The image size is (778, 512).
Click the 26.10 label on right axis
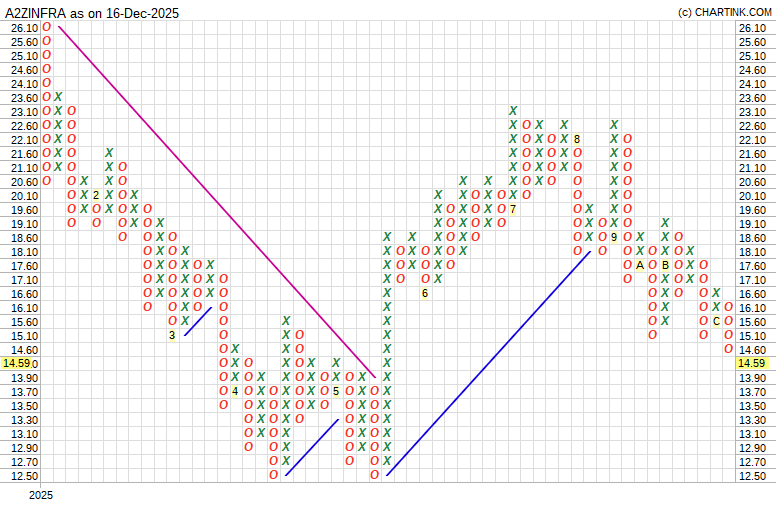(x=751, y=28)
